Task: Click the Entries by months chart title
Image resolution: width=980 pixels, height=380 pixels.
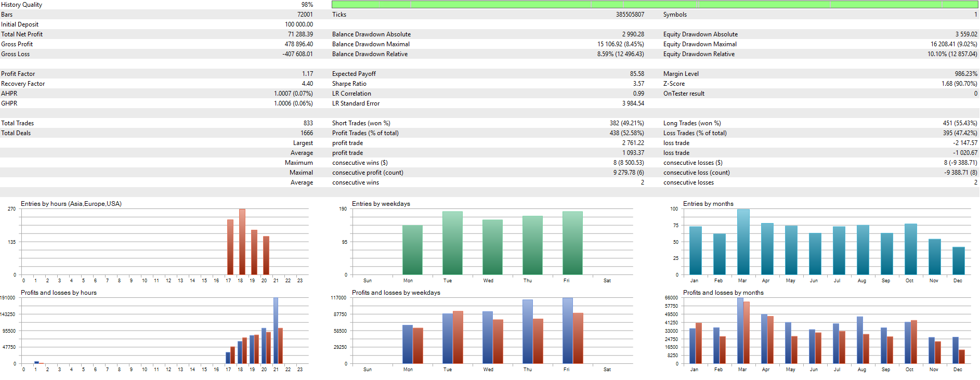Action: tap(708, 204)
